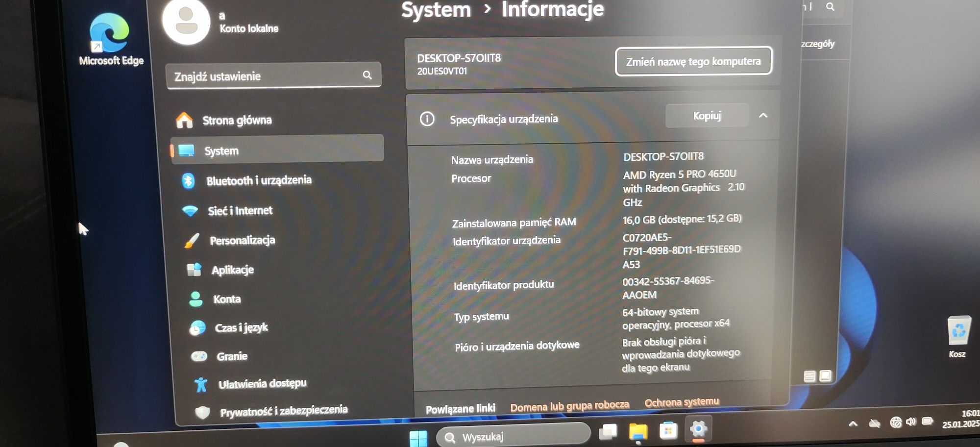Select the AMD Ryzen 5 PRO 4650U text

(x=679, y=174)
